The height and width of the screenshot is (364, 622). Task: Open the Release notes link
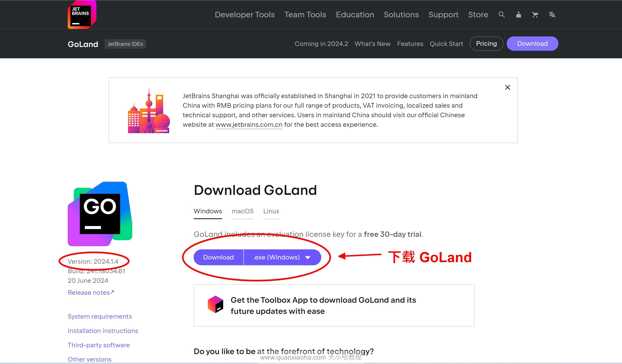(91, 293)
